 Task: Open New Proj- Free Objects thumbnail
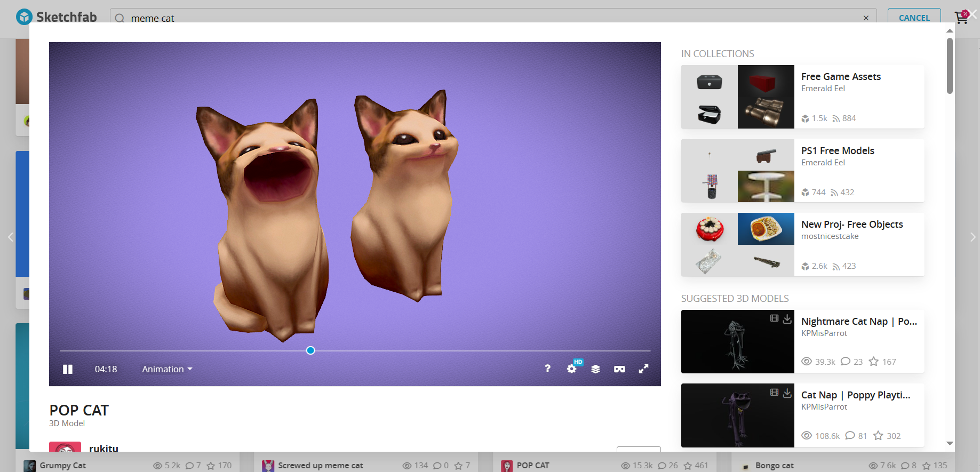point(738,244)
